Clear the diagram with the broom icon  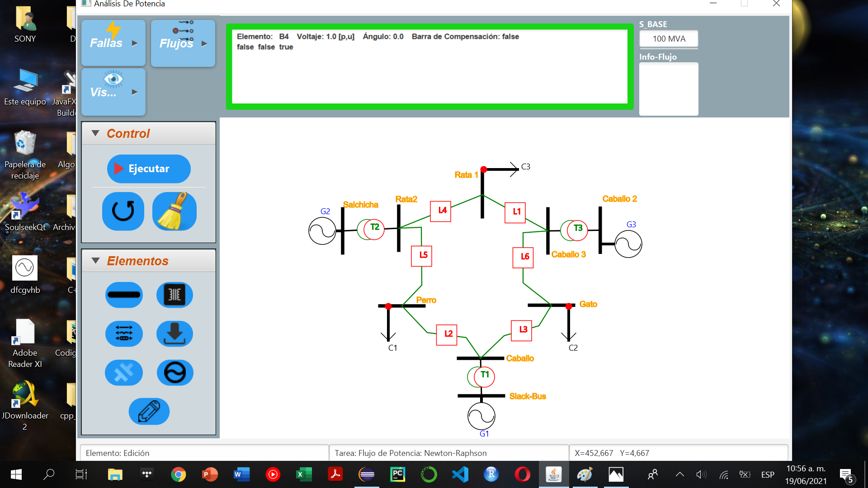[174, 211]
